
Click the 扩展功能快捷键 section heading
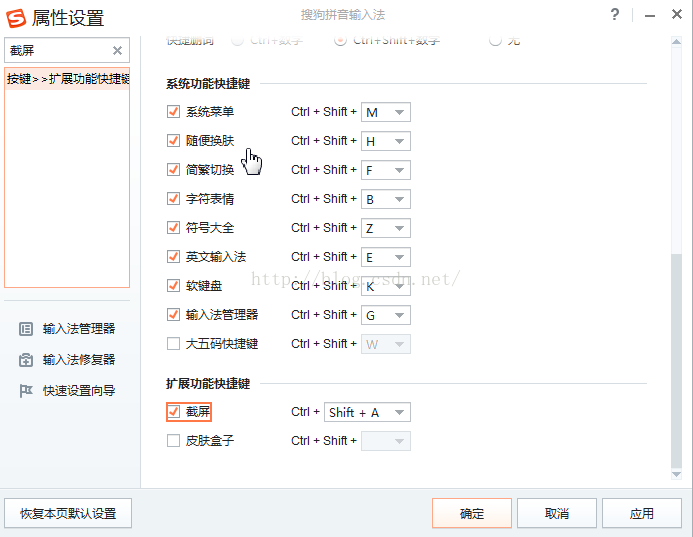[208, 384]
